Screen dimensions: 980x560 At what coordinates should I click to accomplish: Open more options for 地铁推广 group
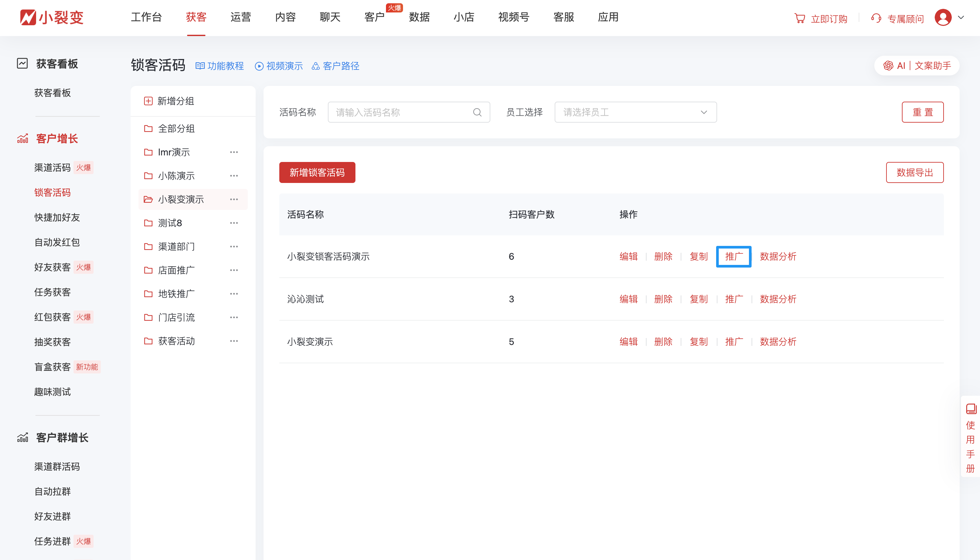(x=234, y=294)
